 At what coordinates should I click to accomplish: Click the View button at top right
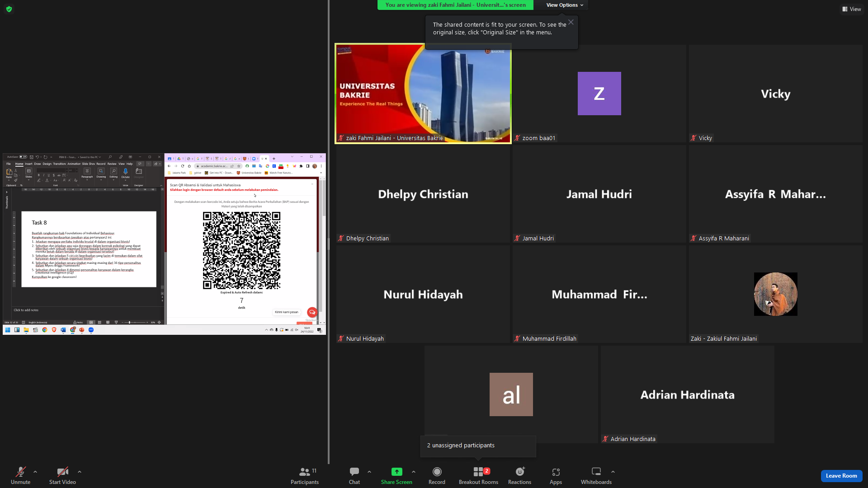[851, 9]
